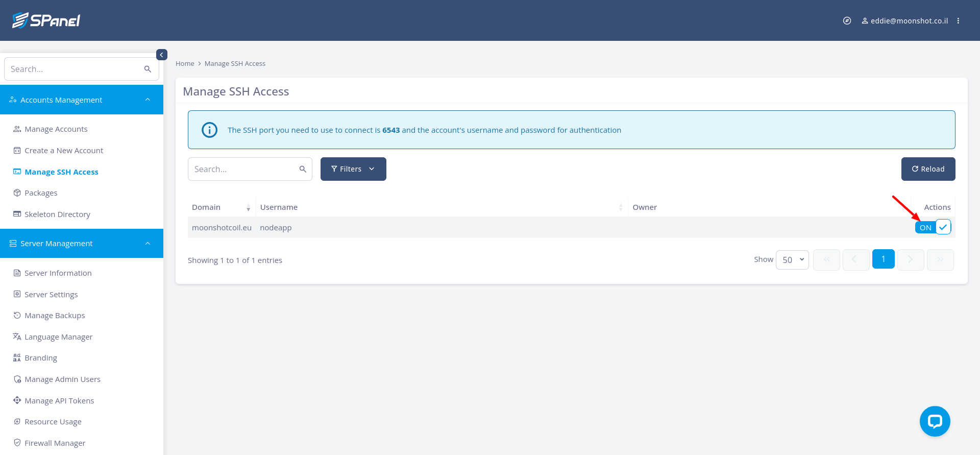Click the SPanel logo

[46, 20]
